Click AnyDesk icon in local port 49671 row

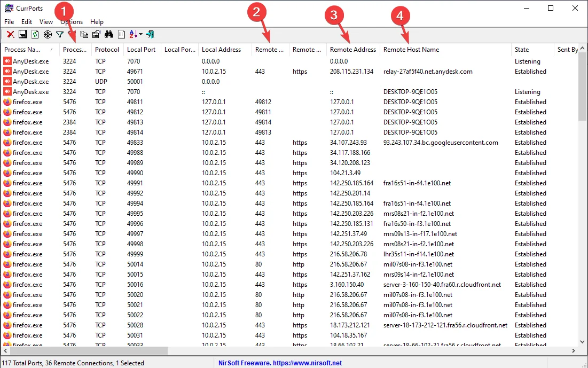point(7,71)
